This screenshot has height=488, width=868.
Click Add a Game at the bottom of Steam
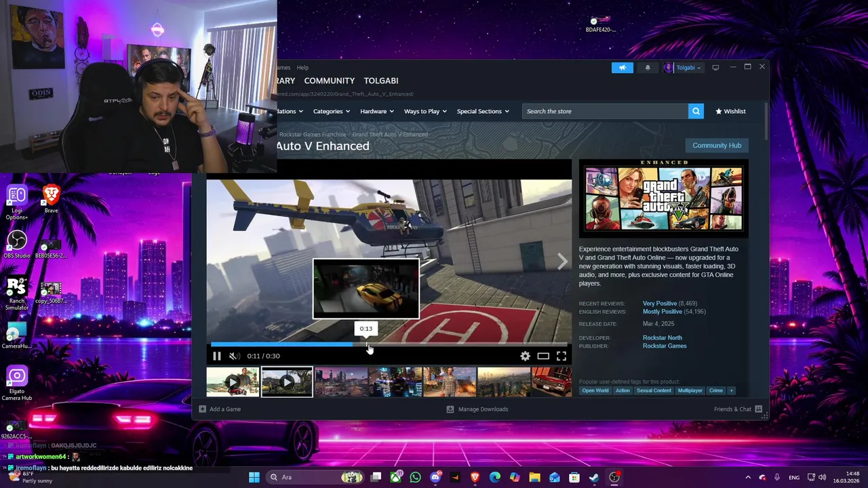point(220,409)
